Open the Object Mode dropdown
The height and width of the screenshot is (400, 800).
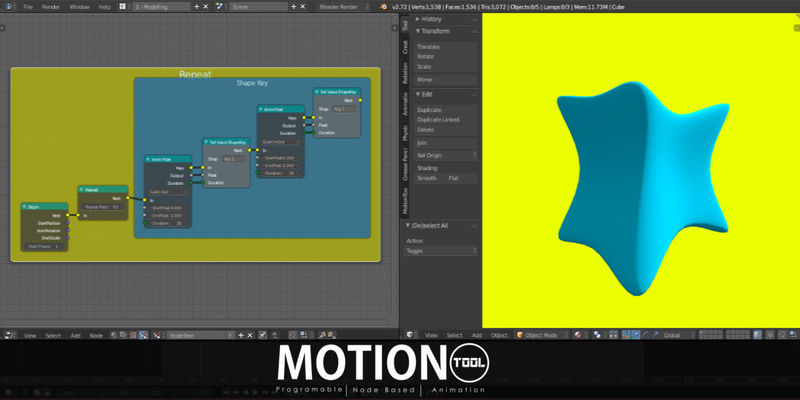542,335
